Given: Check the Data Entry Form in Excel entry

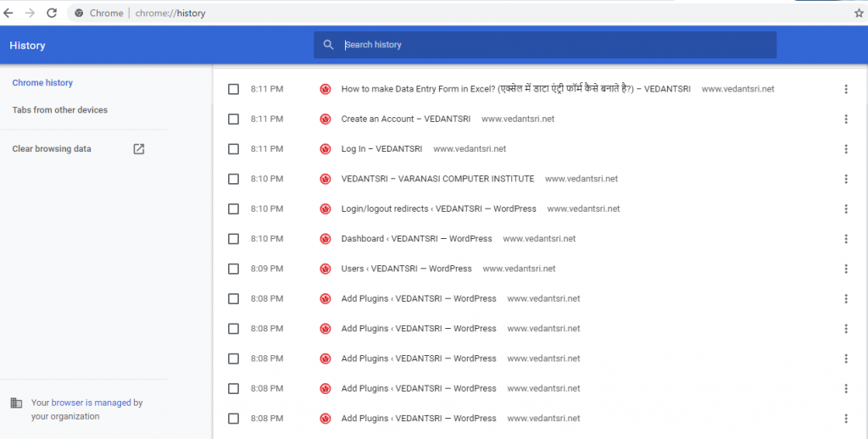Looking at the screenshot, I should pos(234,89).
